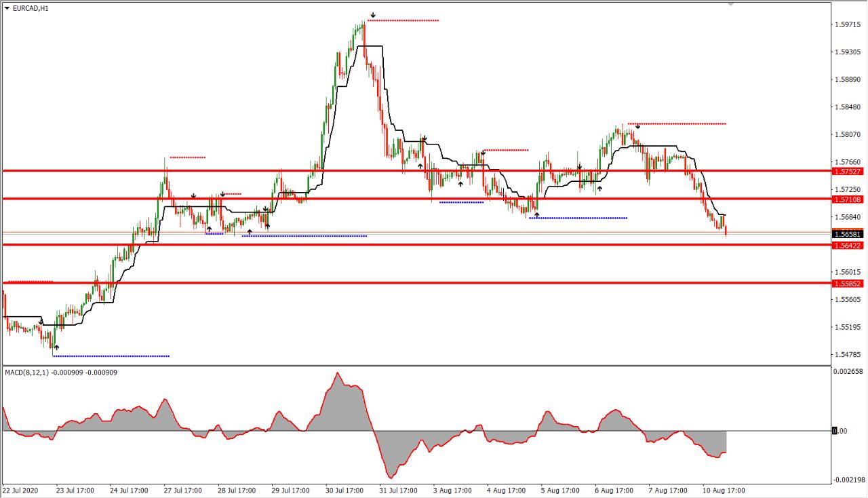The image size is (868, 498).
Task: Click the 1.59715 value on price axis
Action: [848, 24]
